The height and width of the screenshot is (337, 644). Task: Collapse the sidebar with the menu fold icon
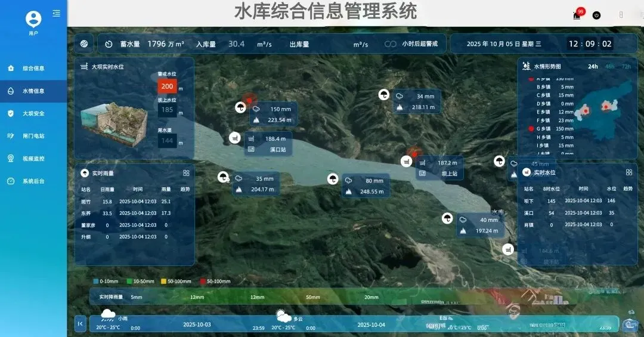click(56, 14)
